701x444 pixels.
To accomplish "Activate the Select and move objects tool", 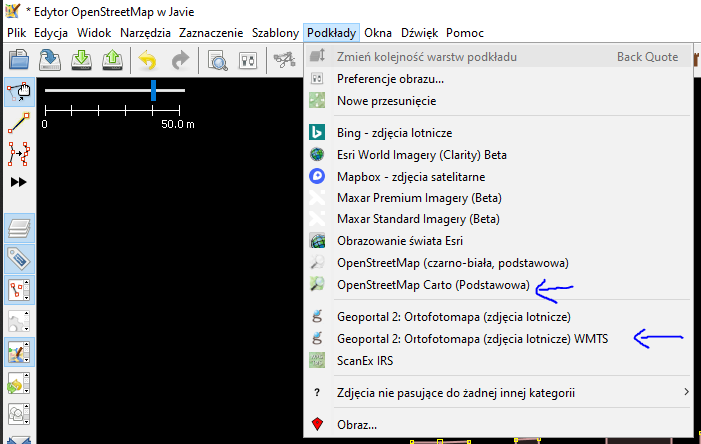I will point(19,92).
